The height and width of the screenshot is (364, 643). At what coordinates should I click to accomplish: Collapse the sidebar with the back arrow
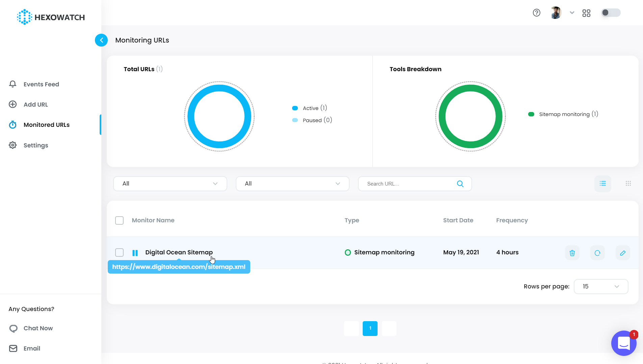pos(101,40)
